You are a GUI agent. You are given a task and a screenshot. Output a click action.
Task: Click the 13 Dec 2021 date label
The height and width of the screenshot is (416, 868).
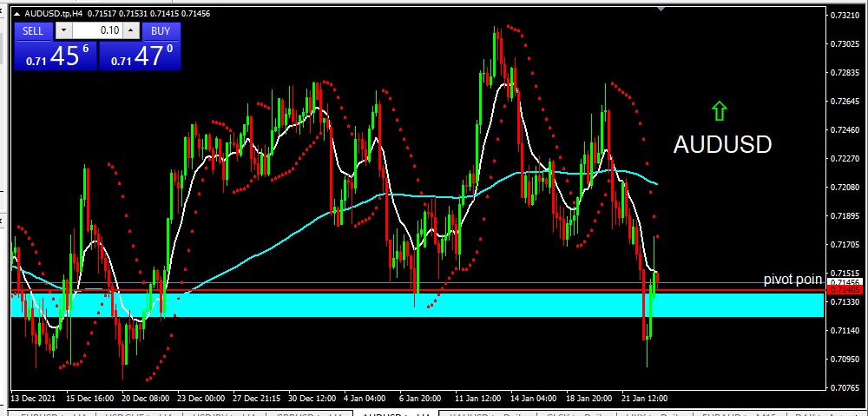coord(33,399)
